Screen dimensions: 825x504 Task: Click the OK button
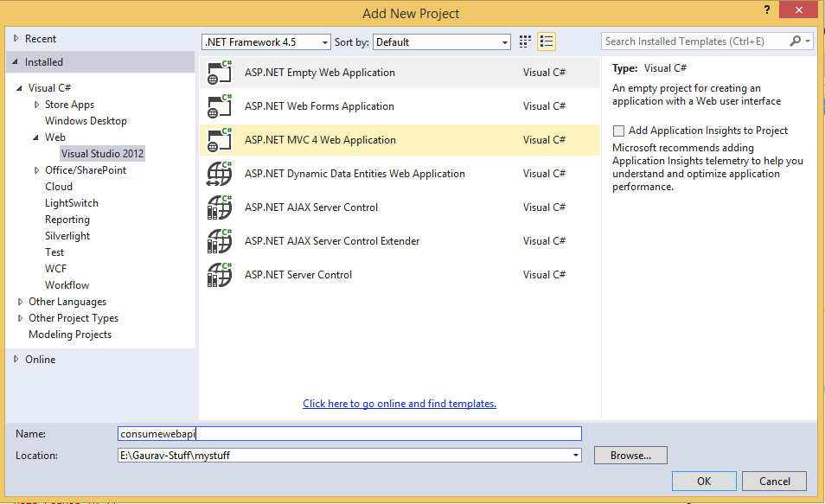click(704, 481)
